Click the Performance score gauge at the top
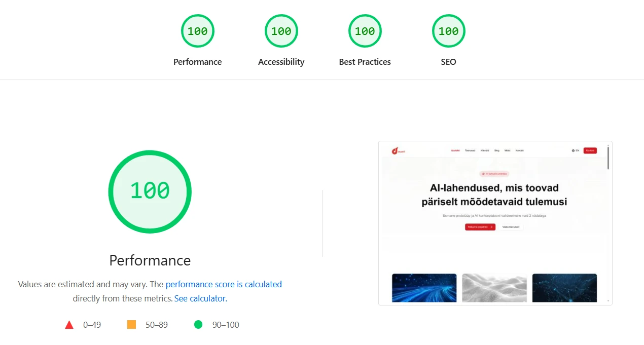644x345 pixels. pyautogui.click(x=198, y=31)
